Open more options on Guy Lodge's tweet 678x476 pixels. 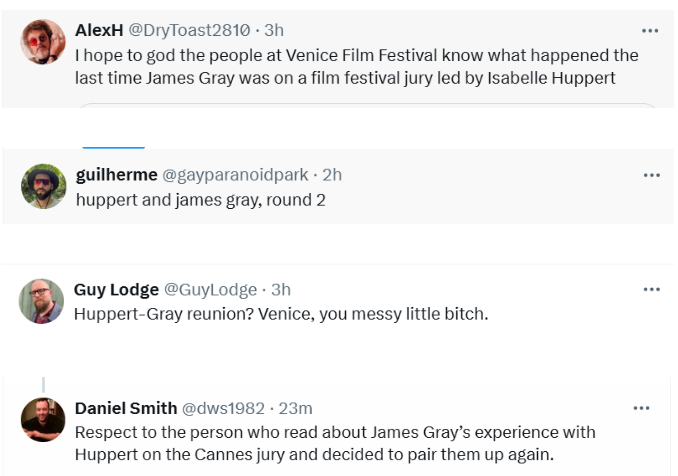tap(651, 289)
